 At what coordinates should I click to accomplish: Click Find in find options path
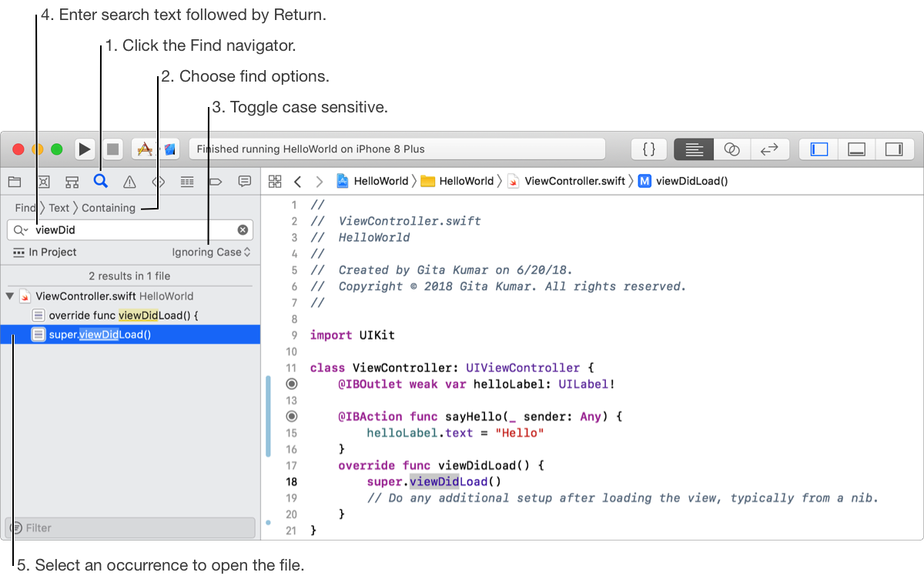pyautogui.click(x=25, y=208)
